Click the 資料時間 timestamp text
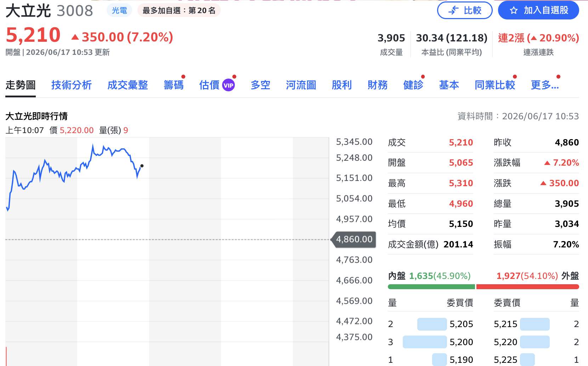Image resolution: width=588 pixels, height=366 pixels. coord(518,116)
